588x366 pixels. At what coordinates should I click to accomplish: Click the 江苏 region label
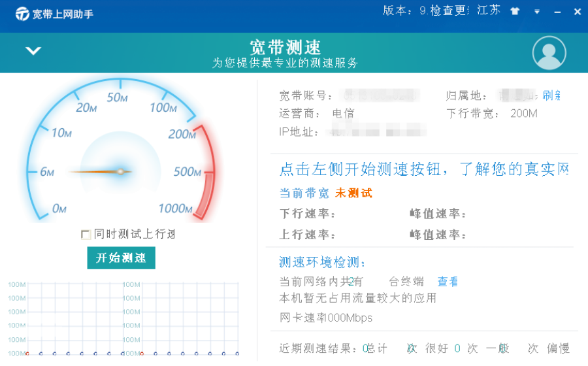(489, 10)
